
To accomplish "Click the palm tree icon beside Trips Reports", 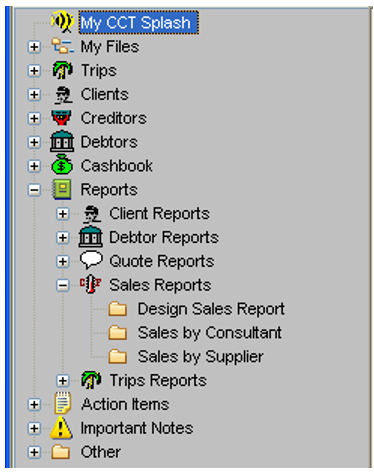I will [x=91, y=380].
